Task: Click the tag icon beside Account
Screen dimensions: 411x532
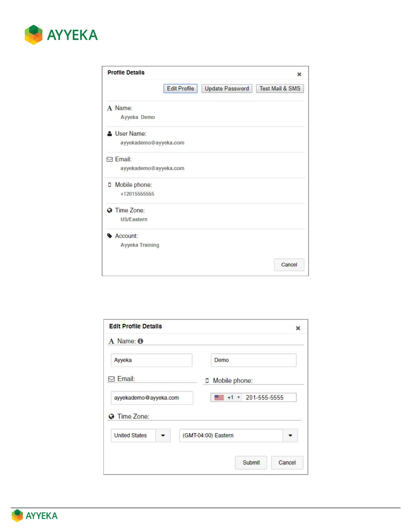Action: pyautogui.click(x=109, y=236)
